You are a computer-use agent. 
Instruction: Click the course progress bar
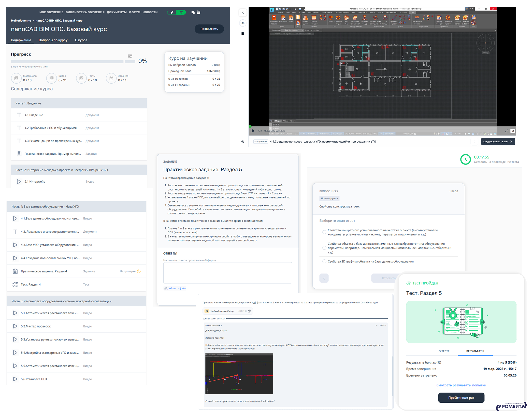tap(73, 62)
